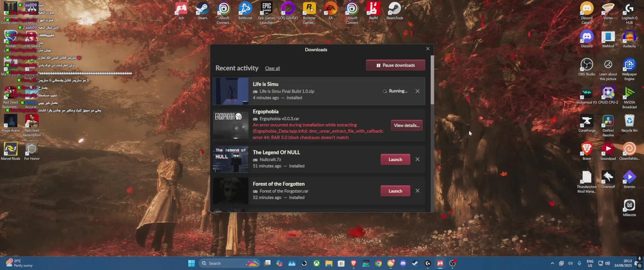Open Soundpad desktop icon
Viewport: 644px width, 270px height.
[x=608, y=151]
